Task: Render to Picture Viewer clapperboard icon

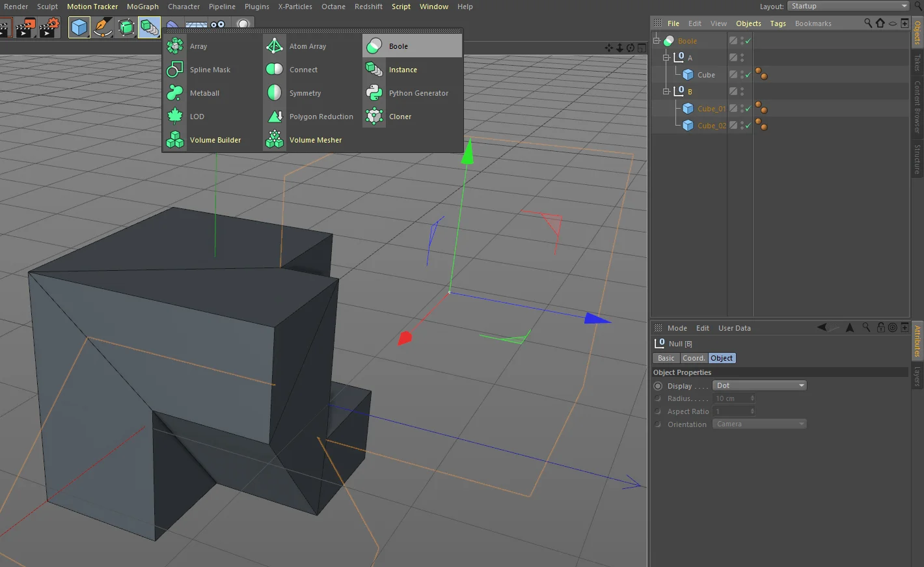Action: 26,27
